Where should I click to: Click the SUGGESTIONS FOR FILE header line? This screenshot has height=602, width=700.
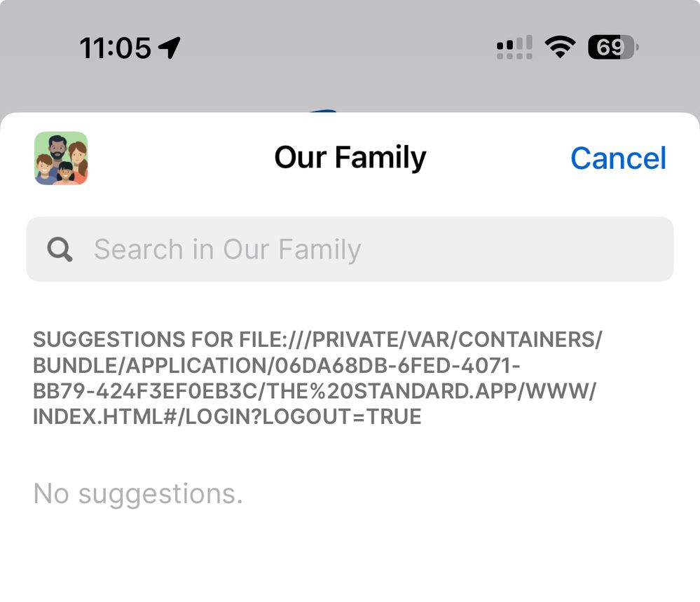pyautogui.click(x=317, y=340)
